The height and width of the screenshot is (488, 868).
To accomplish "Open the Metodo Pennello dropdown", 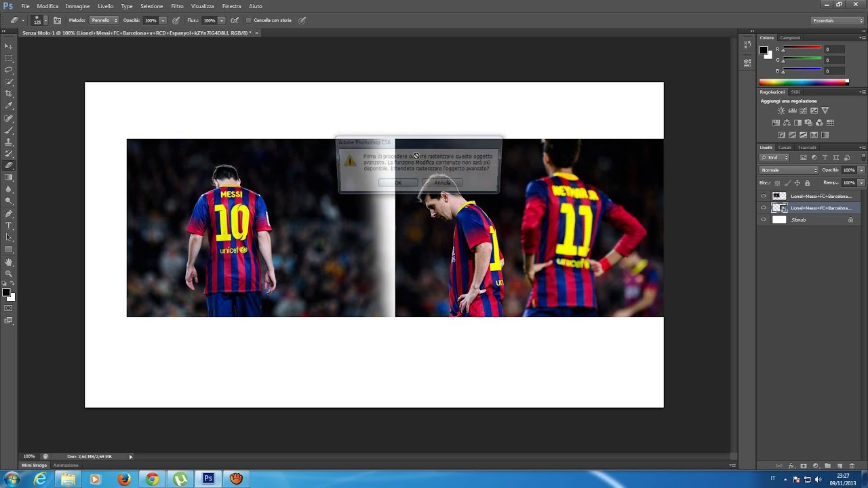I will click(x=104, y=20).
